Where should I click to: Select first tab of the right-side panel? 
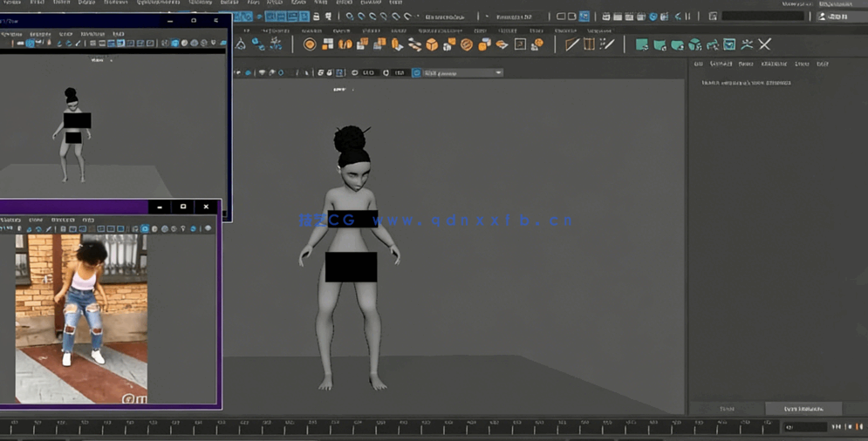point(699,64)
